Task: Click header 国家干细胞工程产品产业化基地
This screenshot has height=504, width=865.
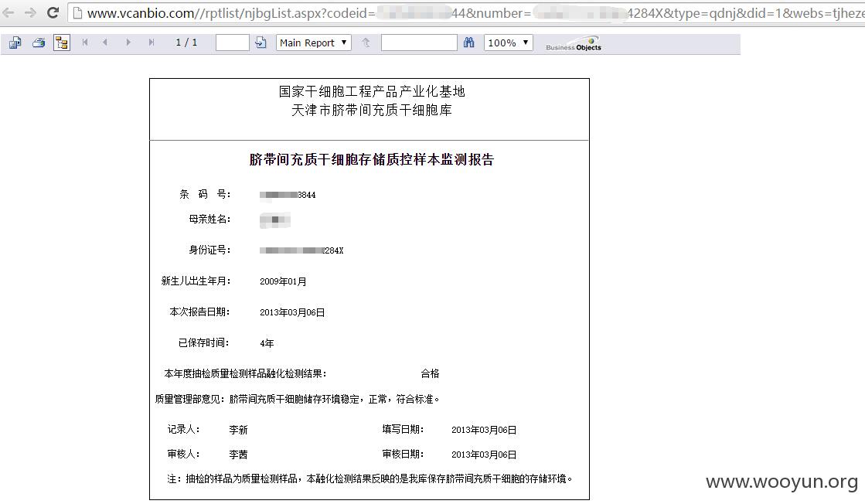Action: [372, 91]
